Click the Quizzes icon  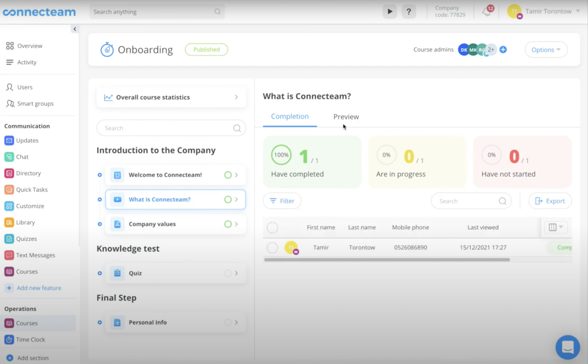tap(9, 239)
